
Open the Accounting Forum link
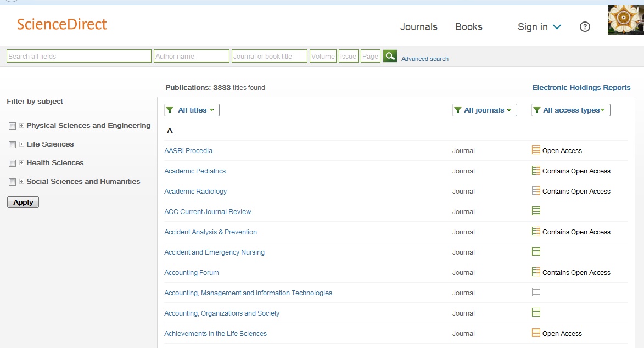point(192,273)
